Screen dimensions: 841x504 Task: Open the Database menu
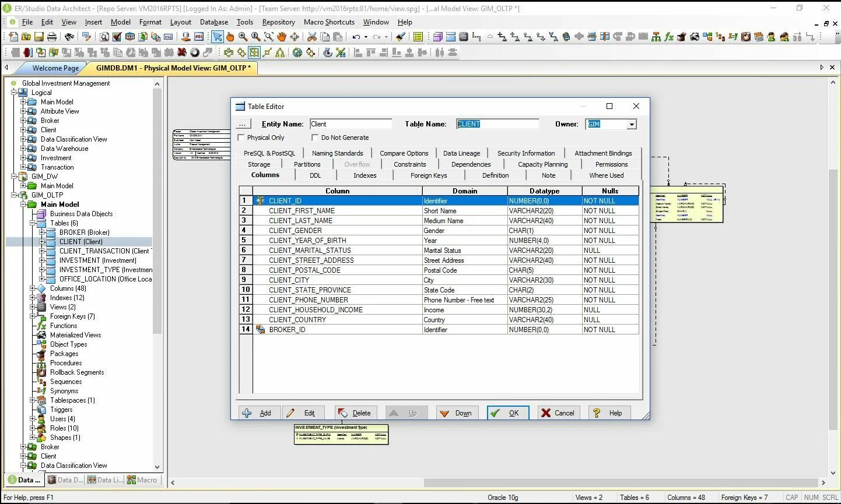pyautogui.click(x=214, y=22)
